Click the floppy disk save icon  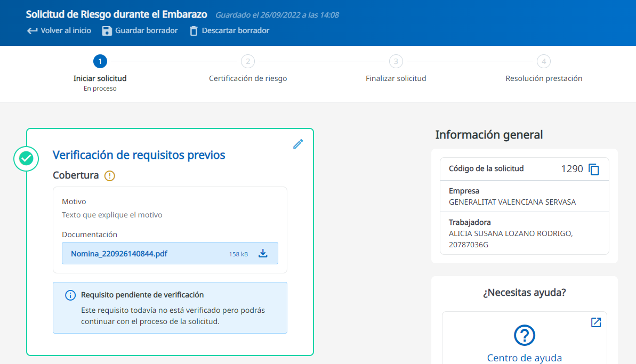point(107,31)
